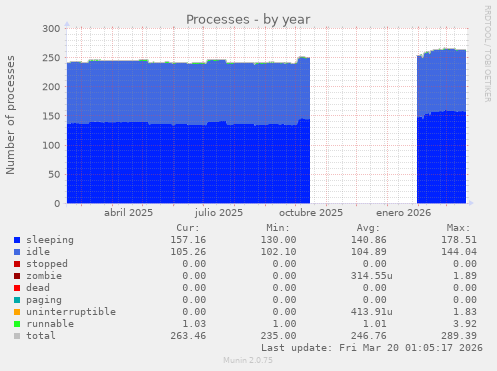Click the 'octubre 2025' axis label
The height and width of the screenshot is (371, 497).
311,213
